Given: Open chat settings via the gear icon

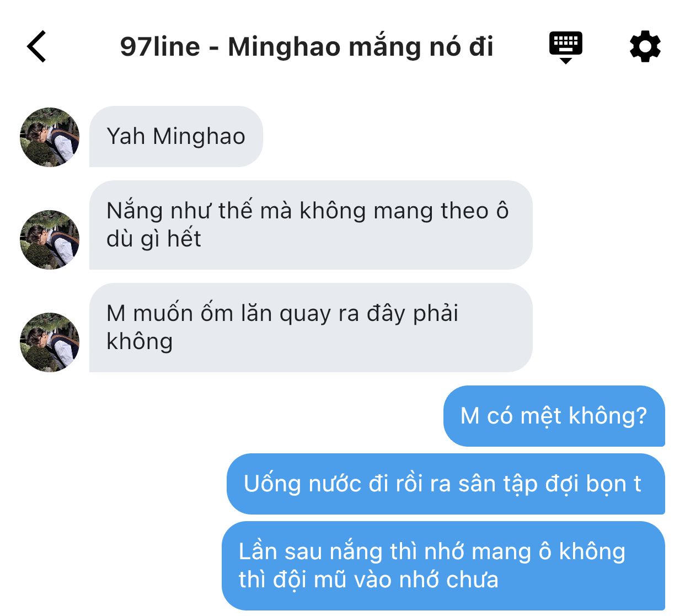Looking at the screenshot, I should coord(645,47).
